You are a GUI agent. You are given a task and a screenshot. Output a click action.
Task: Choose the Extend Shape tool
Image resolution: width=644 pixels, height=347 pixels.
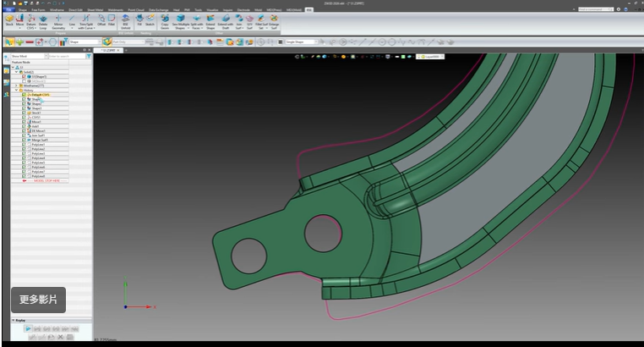[210, 18]
